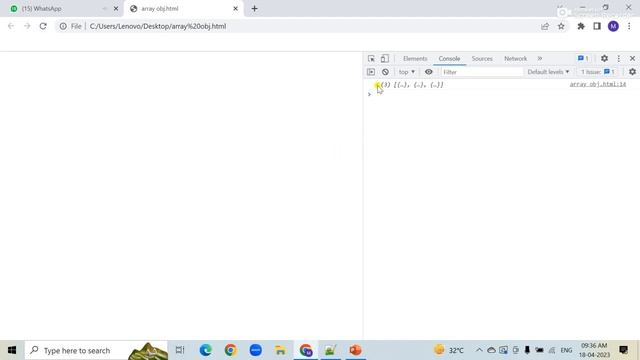
Task: Open Task View on the taskbar
Action: pos(180,350)
